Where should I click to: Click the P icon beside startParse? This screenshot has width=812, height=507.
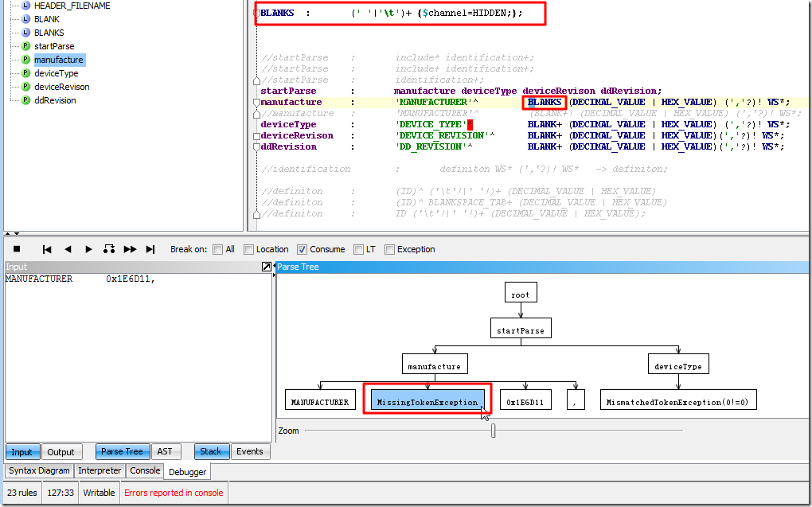(25, 46)
